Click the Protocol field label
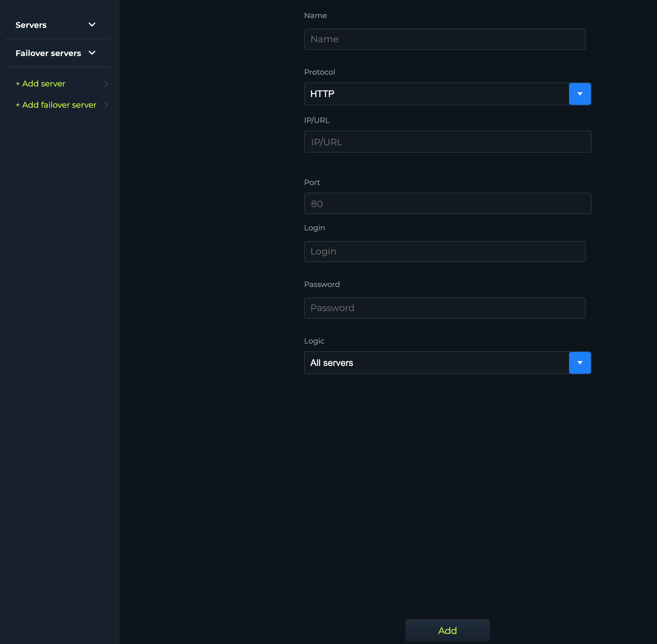Image resolution: width=657 pixels, height=644 pixels. point(319,72)
